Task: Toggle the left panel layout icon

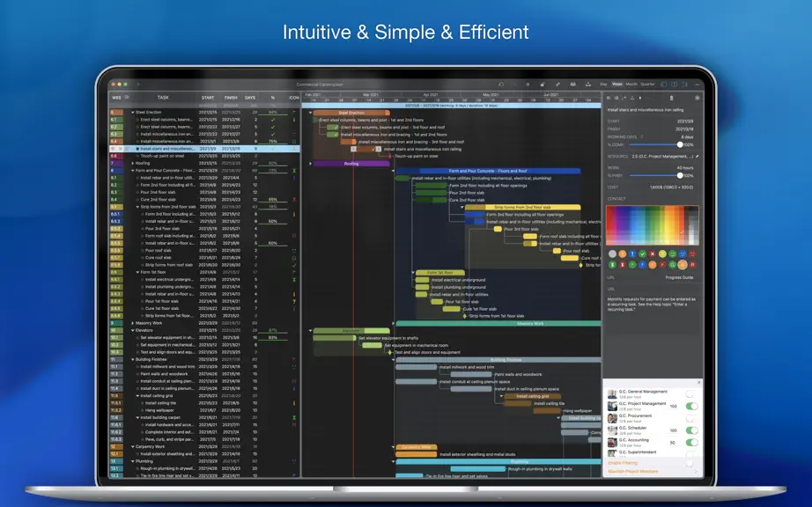Action: (x=664, y=84)
